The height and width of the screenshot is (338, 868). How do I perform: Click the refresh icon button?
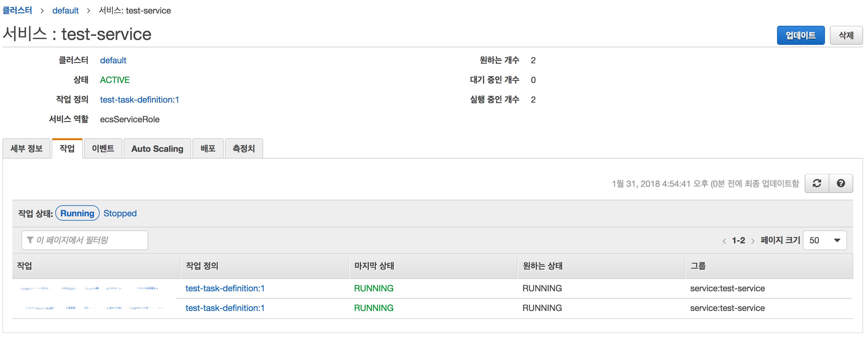pos(816,183)
